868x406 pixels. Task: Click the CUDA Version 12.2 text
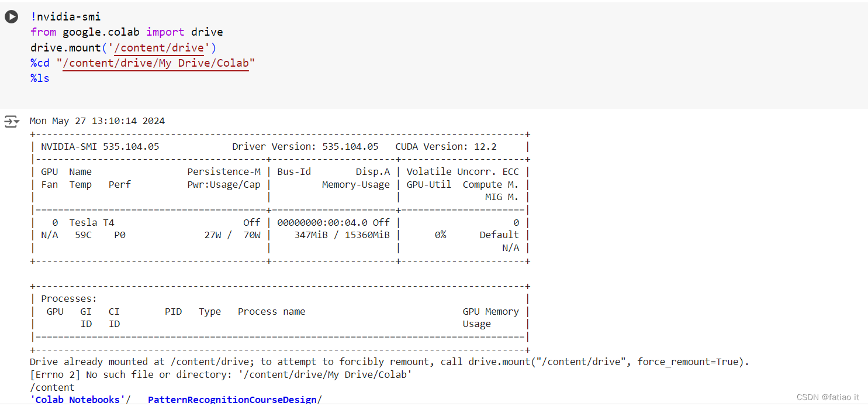click(x=446, y=146)
